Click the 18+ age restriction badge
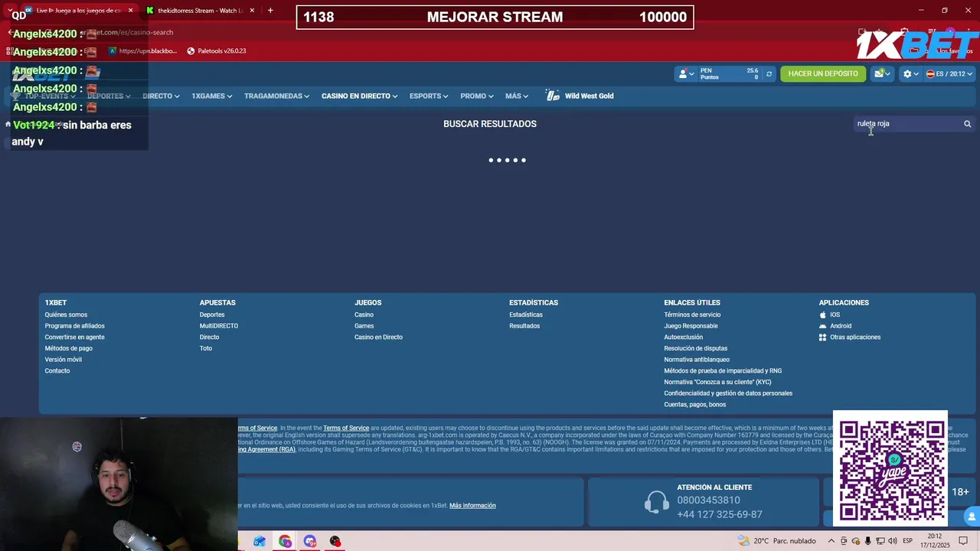Viewport: 980px width, 551px height. coord(960,492)
